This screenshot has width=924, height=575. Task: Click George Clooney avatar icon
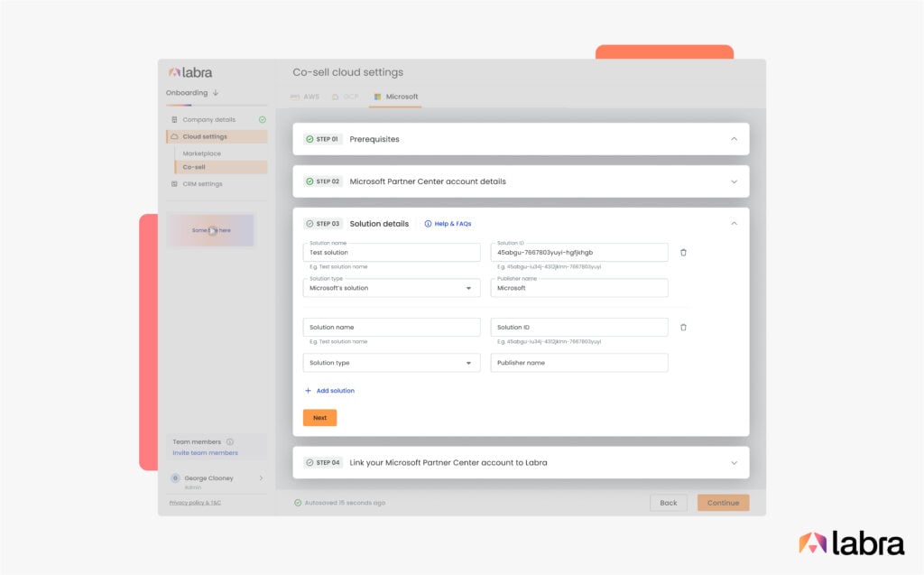(175, 478)
